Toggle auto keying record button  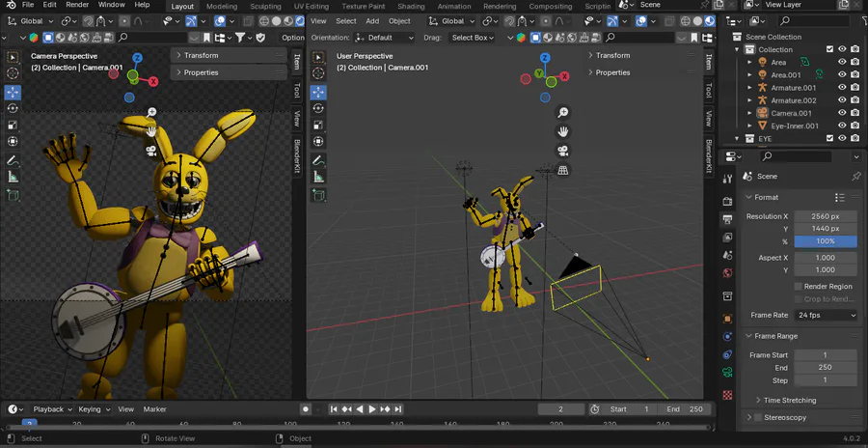point(305,409)
